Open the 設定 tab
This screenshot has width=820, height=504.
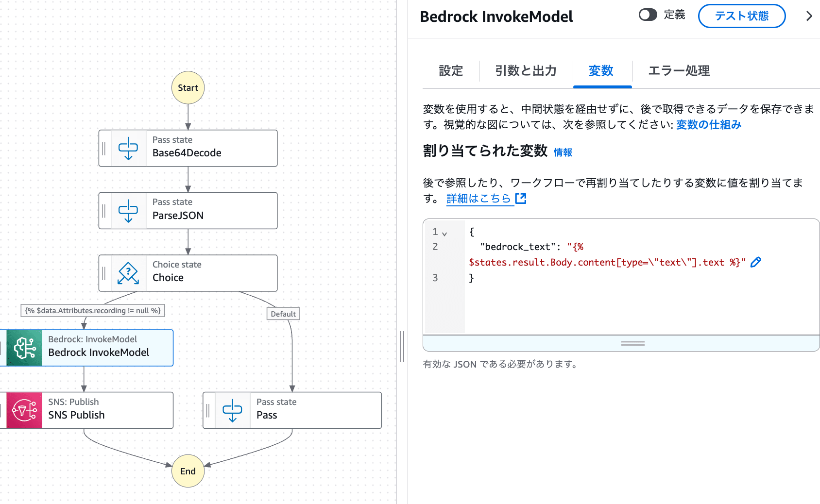click(x=451, y=71)
